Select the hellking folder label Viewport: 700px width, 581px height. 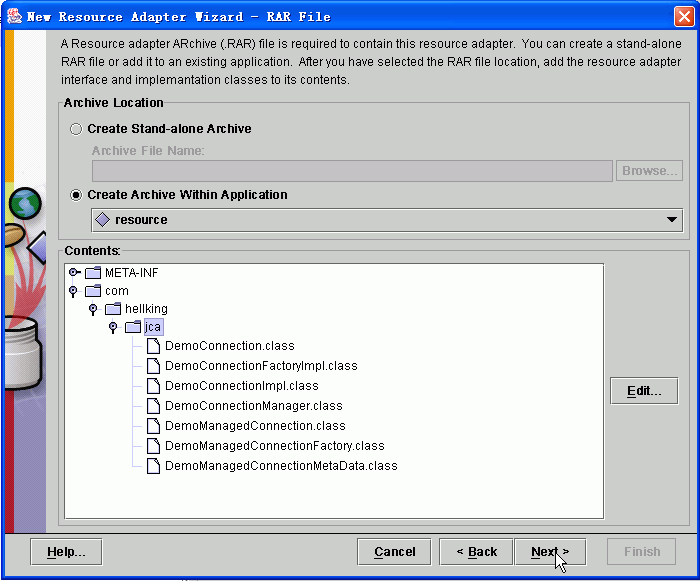146,309
